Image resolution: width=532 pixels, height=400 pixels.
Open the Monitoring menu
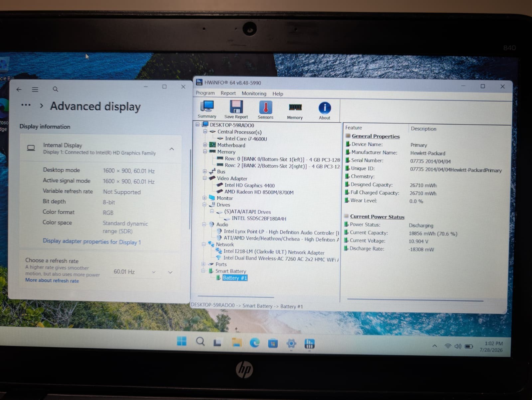click(x=254, y=94)
